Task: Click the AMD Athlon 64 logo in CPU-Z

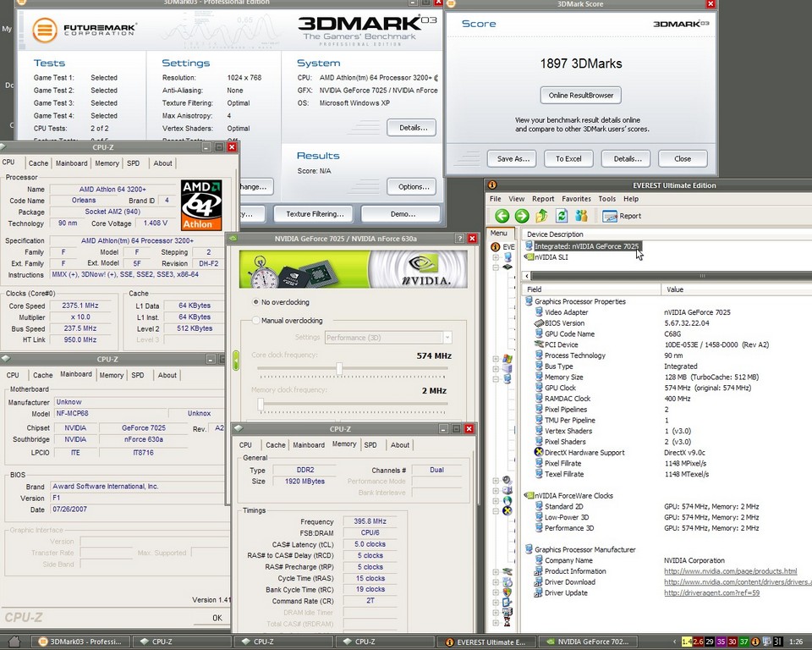Action: pyautogui.click(x=201, y=205)
